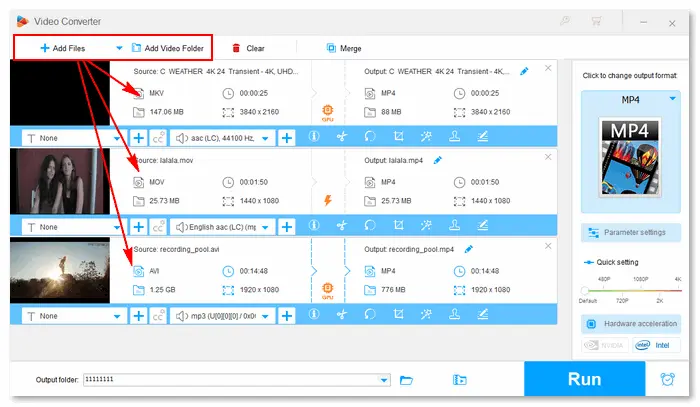Click the export list icon near output folder
This screenshot has width=700, height=407.
click(x=459, y=380)
